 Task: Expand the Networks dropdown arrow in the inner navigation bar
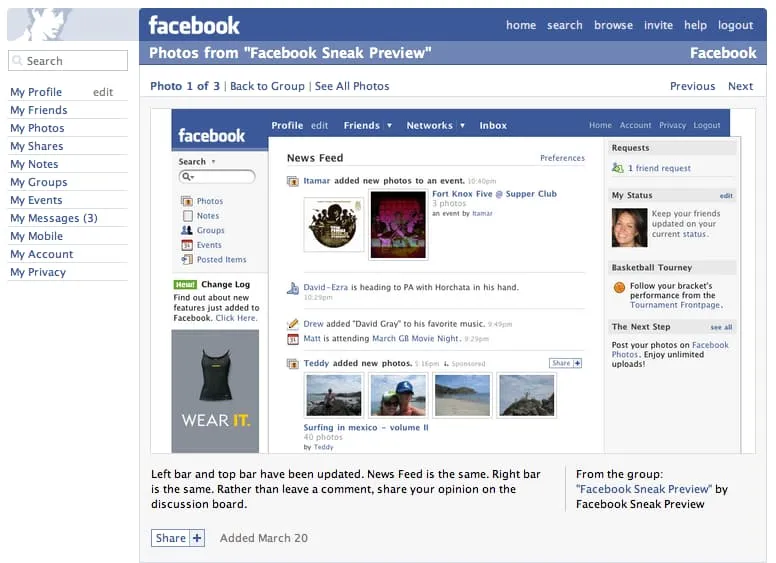[x=462, y=126]
